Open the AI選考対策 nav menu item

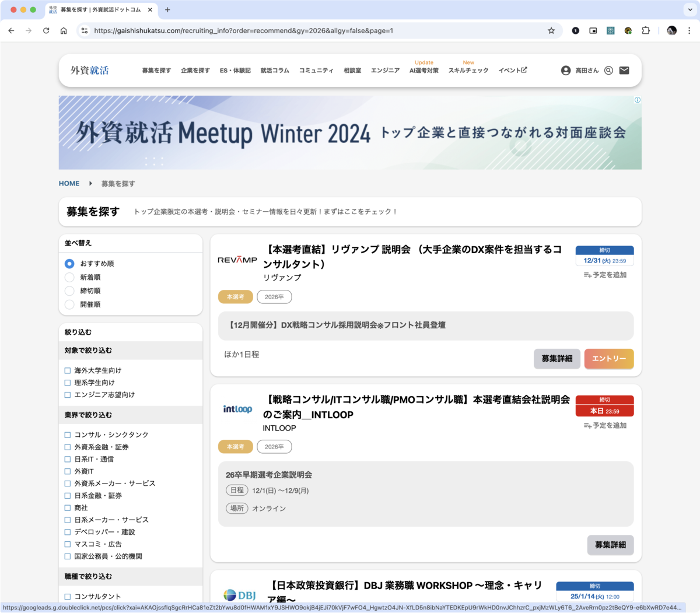424,71
